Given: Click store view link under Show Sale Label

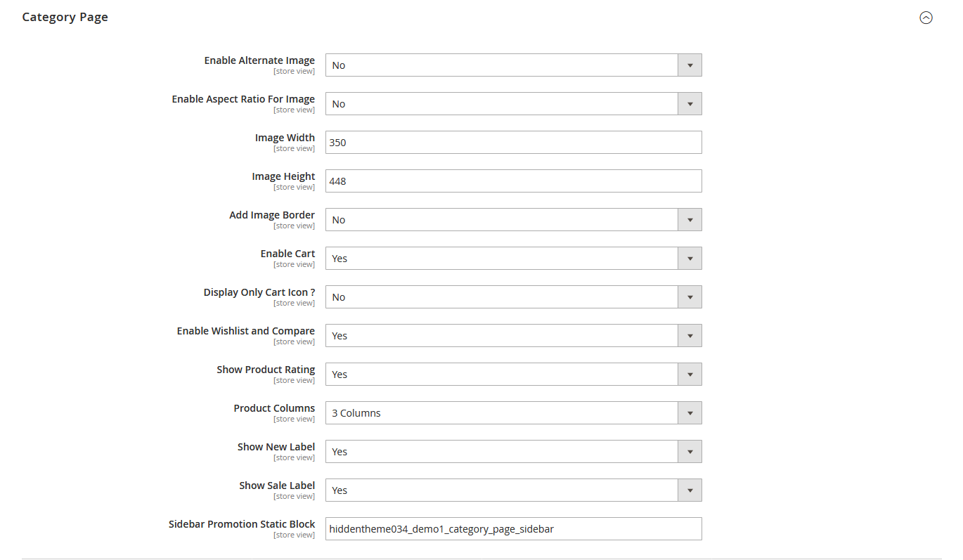Looking at the screenshot, I should tap(294, 495).
